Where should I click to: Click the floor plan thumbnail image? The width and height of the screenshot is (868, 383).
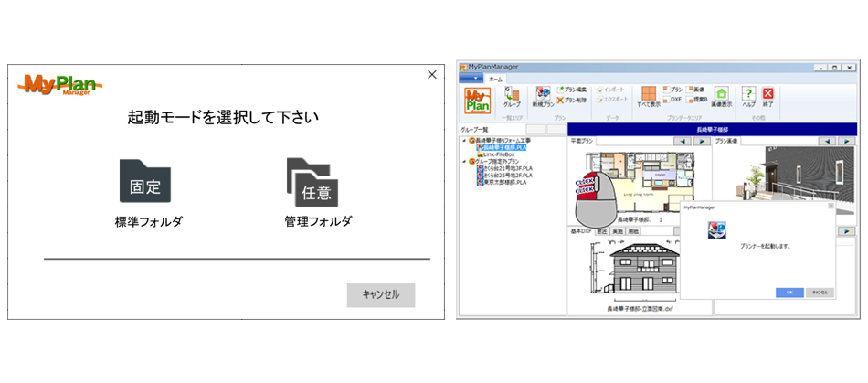(648, 183)
